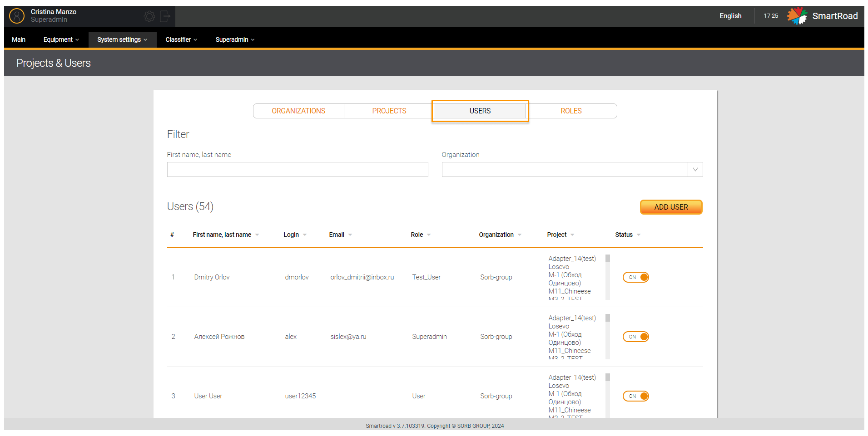Click the Smartroad version copyright footer text
Viewport: 868px width, 436px height.
435,426
